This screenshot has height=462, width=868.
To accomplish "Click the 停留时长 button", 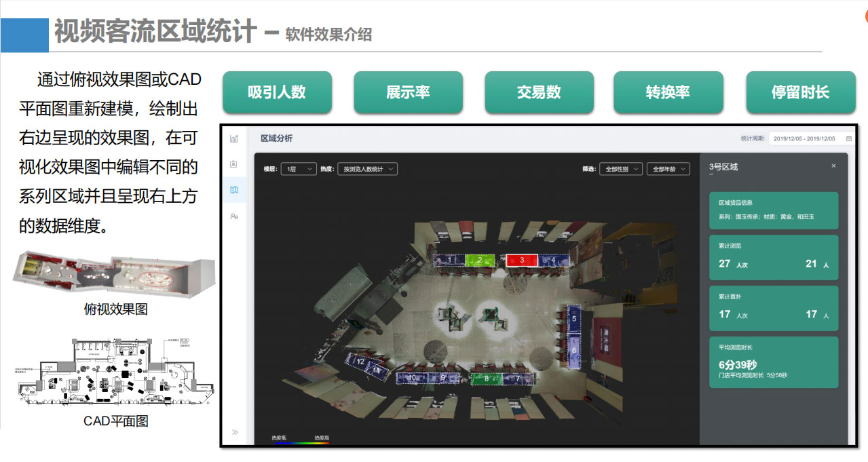I will (x=800, y=92).
